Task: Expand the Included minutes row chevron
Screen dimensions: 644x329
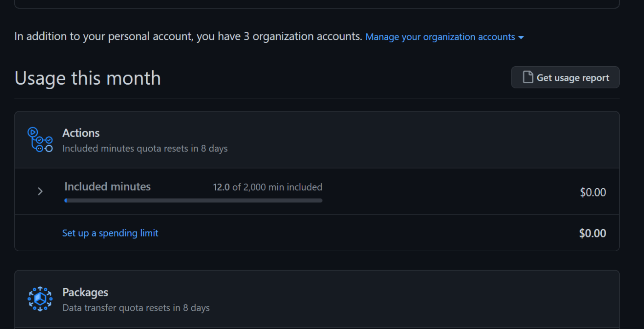Action: click(40, 191)
